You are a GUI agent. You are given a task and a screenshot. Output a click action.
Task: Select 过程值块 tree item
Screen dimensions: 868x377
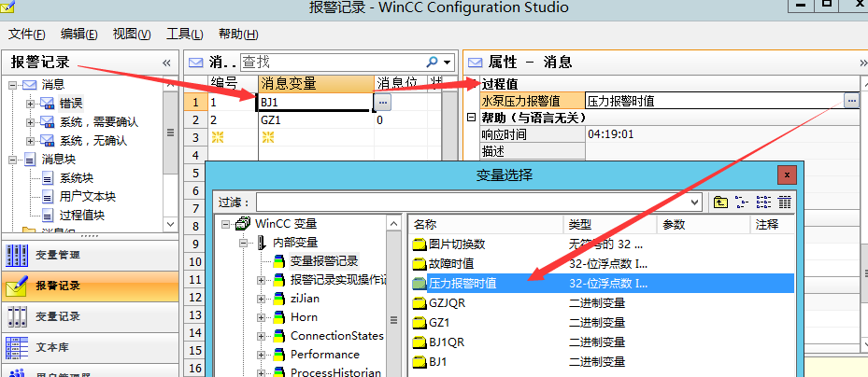click(x=82, y=216)
